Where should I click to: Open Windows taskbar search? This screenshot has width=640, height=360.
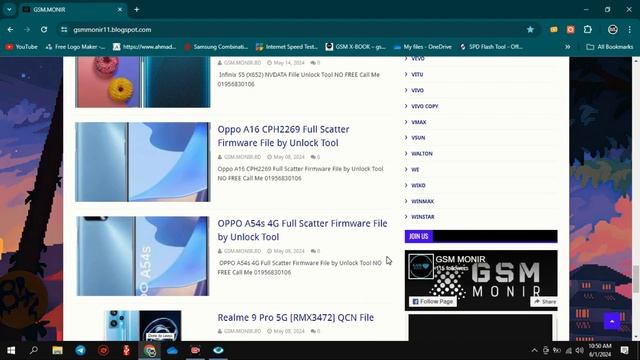(34, 350)
